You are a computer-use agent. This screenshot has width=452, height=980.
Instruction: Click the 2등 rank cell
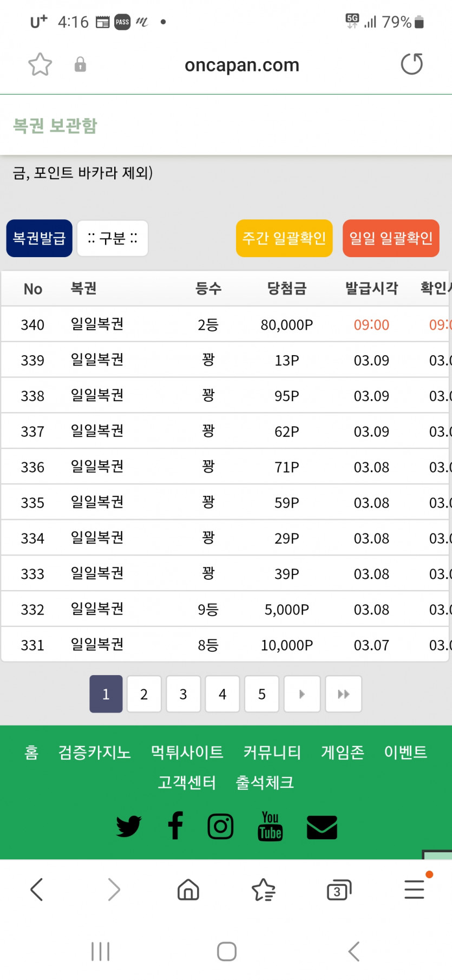[208, 325]
